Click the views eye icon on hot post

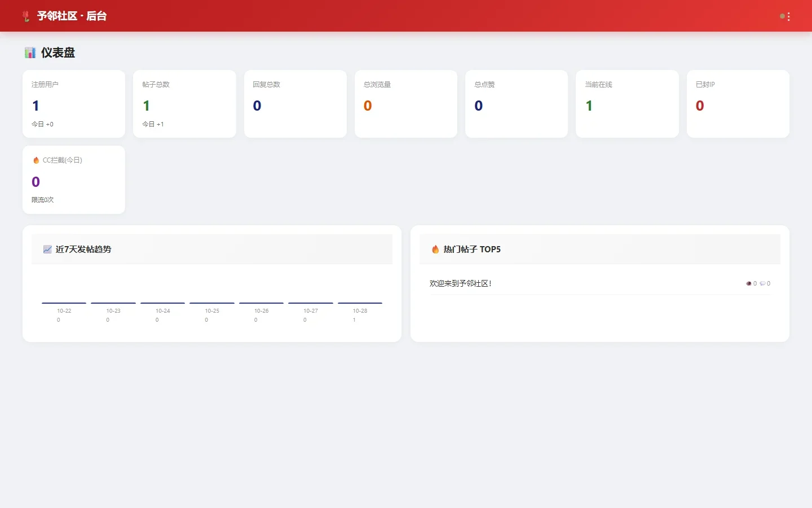point(749,283)
